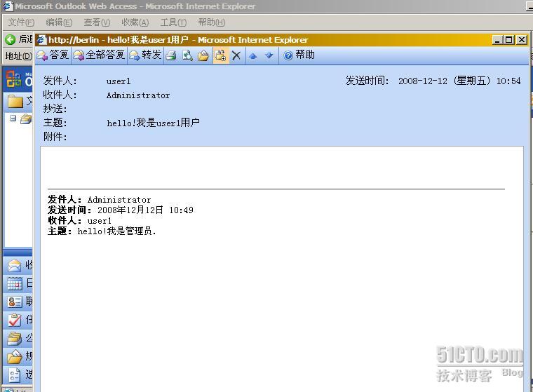Go to previous item with up arrow
Viewport: 533px width, 392px height.
(253, 56)
